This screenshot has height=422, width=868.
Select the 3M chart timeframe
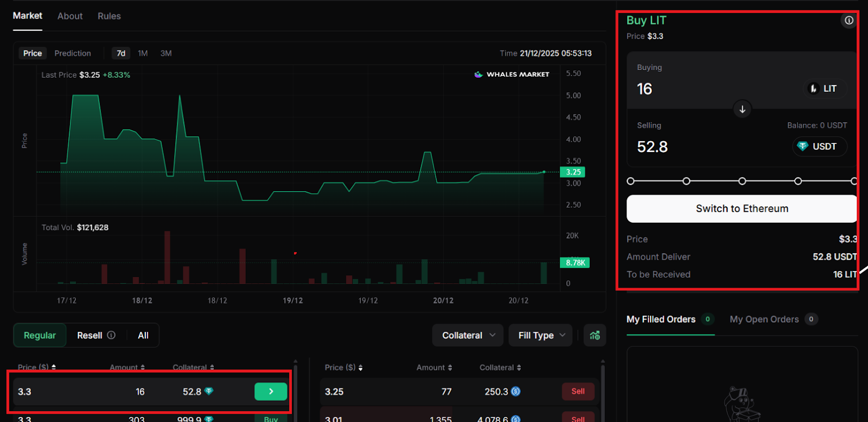(x=166, y=53)
